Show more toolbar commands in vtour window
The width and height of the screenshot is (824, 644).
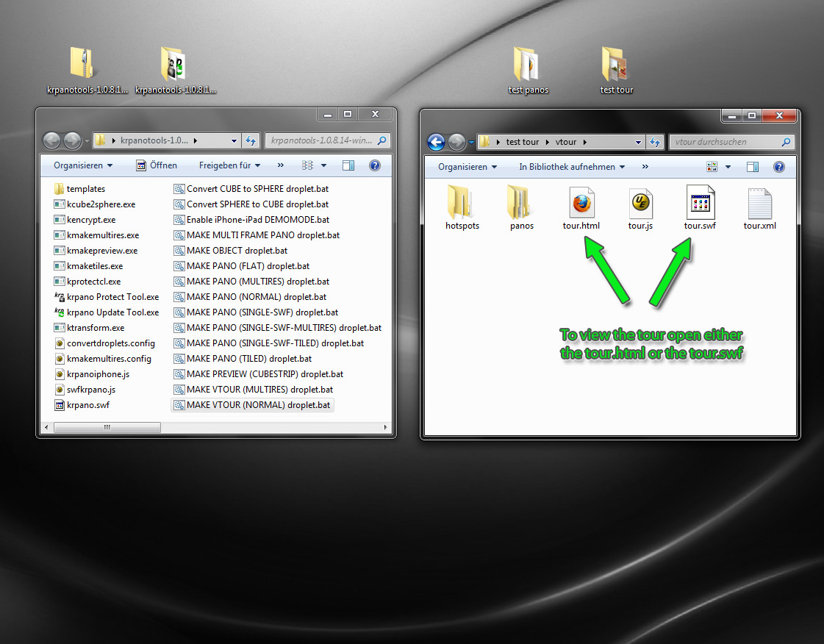(645, 167)
